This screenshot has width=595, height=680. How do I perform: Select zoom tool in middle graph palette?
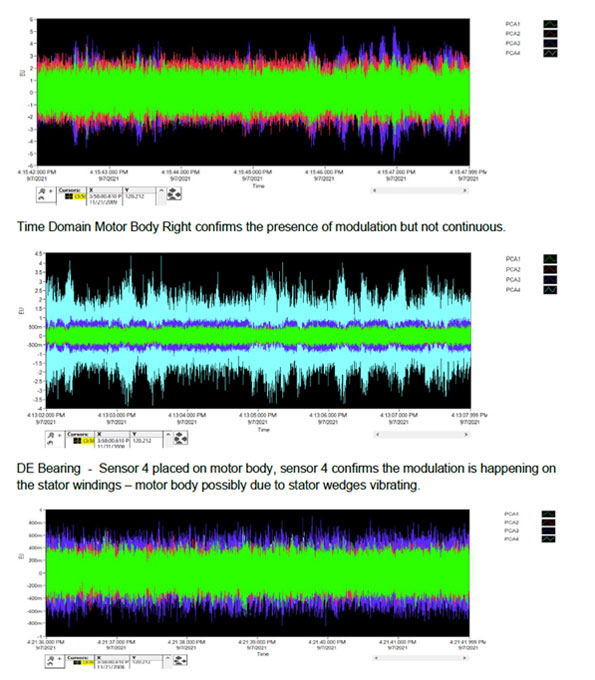coord(51,436)
